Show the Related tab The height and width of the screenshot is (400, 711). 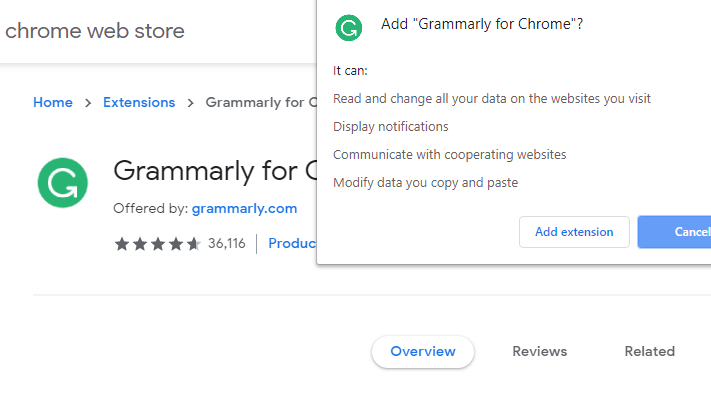click(650, 351)
